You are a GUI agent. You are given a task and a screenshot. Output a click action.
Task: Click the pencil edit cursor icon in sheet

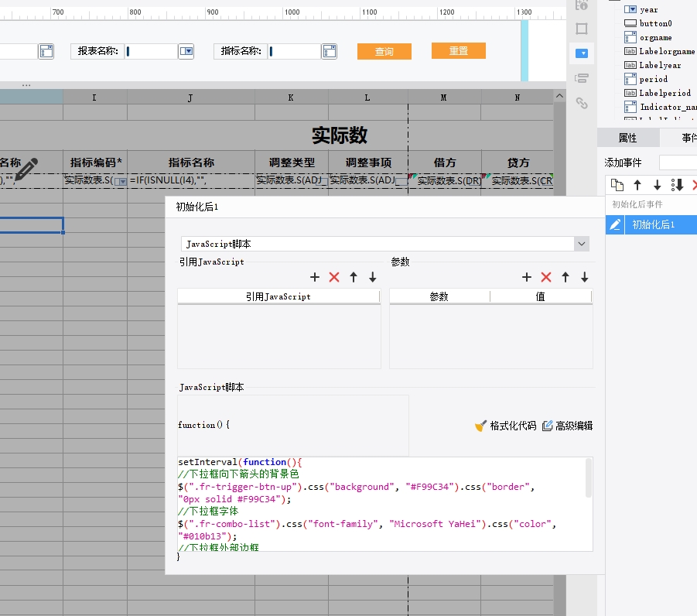click(x=26, y=169)
